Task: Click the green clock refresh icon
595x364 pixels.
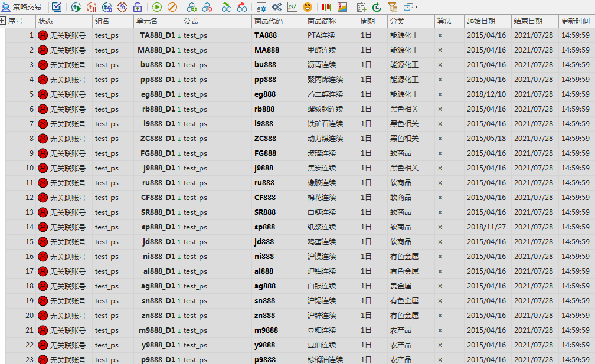Action: (x=377, y=7)
